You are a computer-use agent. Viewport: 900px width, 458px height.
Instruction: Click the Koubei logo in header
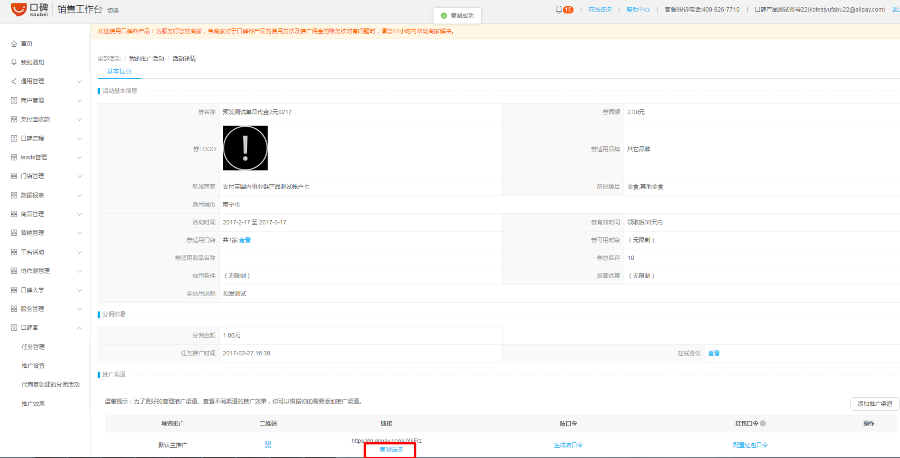29,10
